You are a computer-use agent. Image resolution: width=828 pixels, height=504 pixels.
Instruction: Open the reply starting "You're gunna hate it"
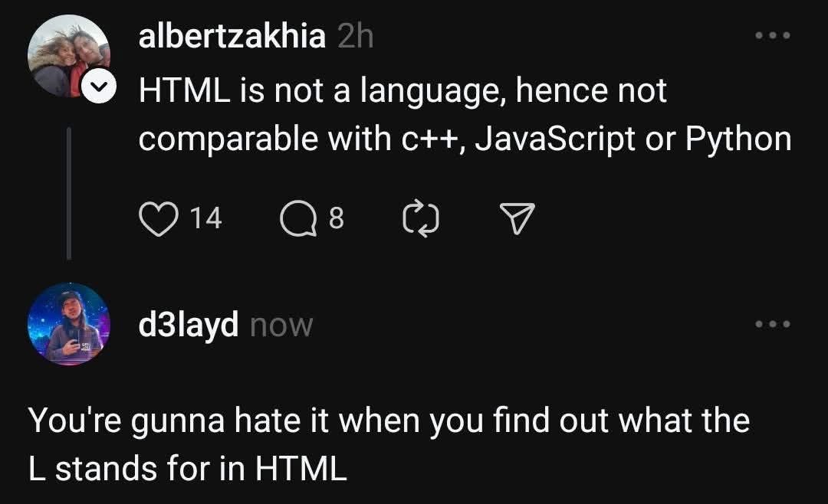pyautogui.click(x=388, y=421)
